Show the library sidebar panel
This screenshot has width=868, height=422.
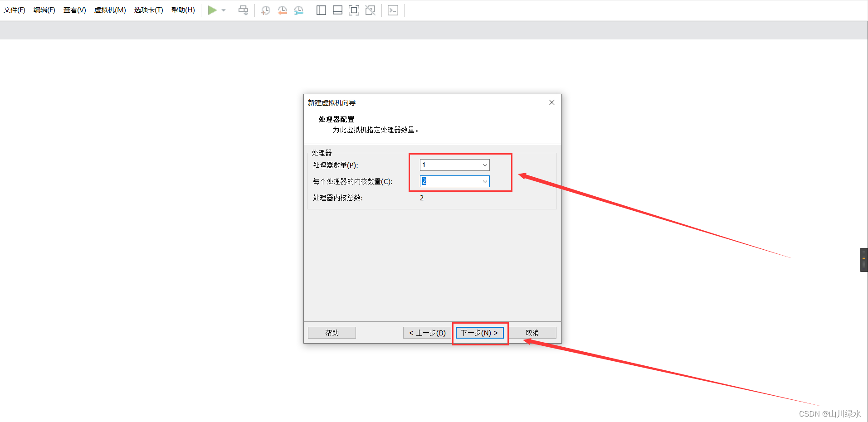click(321, 10)
